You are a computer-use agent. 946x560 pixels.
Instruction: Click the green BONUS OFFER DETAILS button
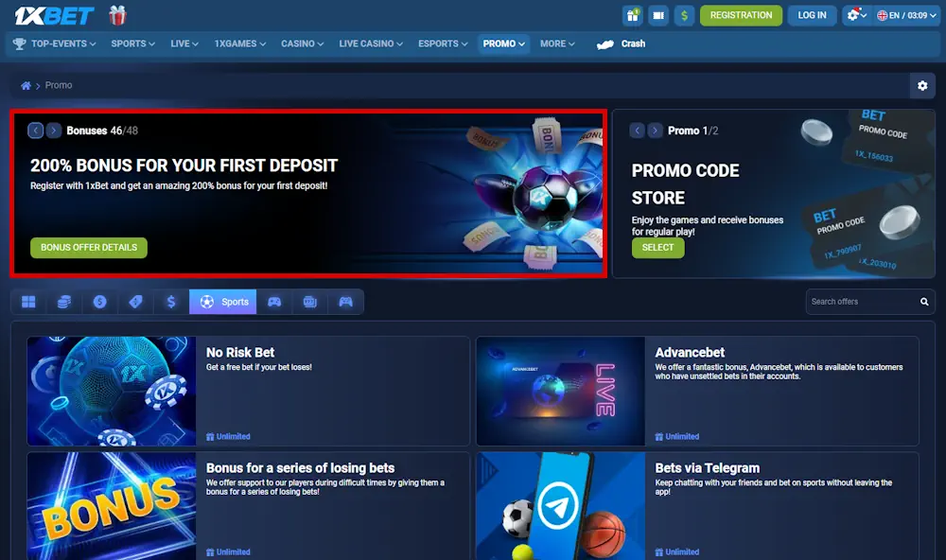tap(88, 247)
